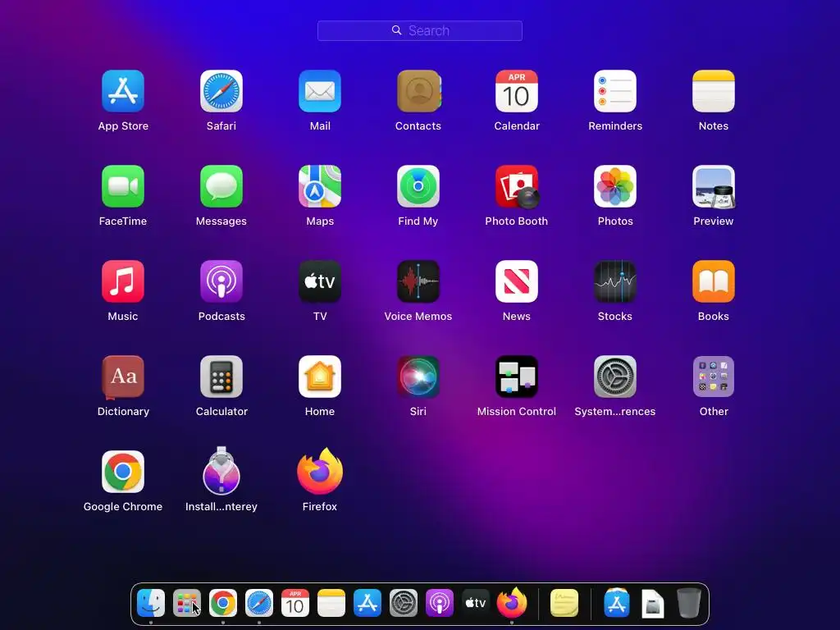
Task: Activate Siri from Launchpad
Action: [x=418, y=377]
